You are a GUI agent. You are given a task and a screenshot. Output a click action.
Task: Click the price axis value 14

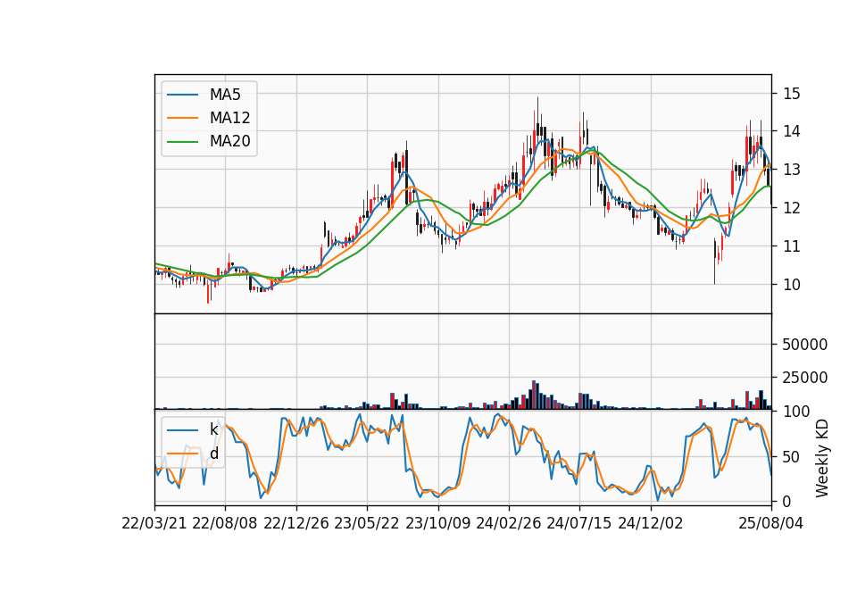click(x=792, y=131)
